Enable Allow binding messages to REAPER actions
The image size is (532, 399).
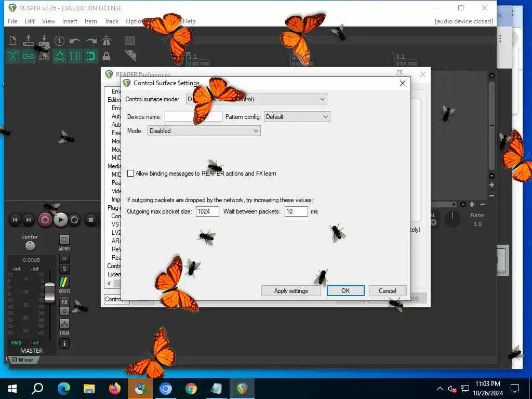130,174
